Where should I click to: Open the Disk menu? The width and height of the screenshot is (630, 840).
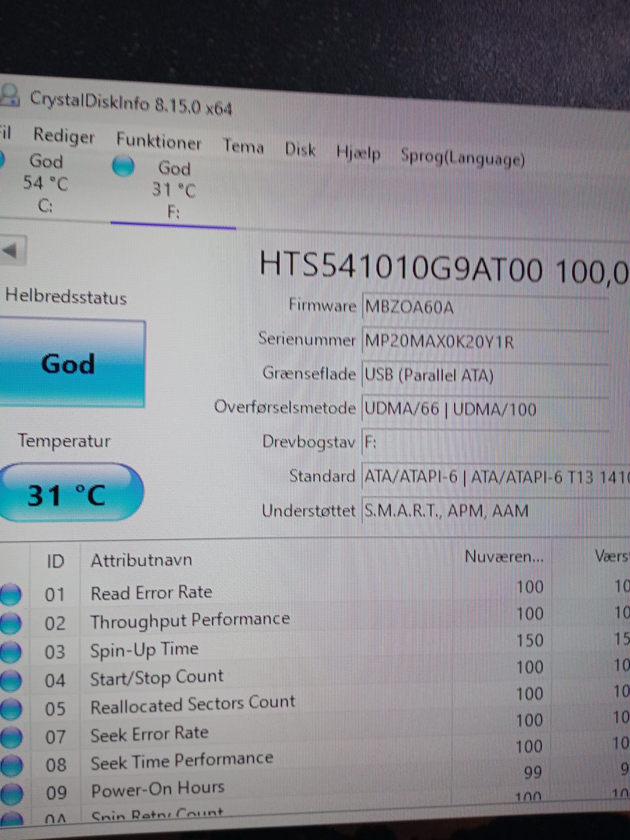point(300,150)
